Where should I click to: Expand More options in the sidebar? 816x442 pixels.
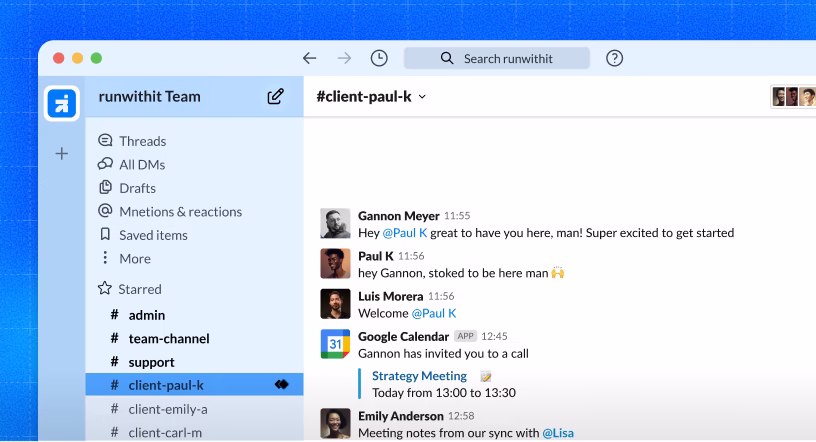(135, 258)
